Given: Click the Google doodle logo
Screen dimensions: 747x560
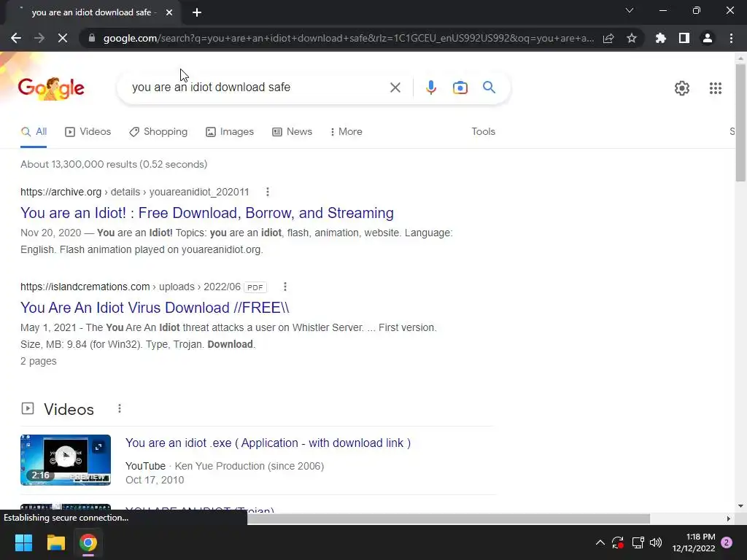Looking at the screenshot, I should (x=51, y=88).
